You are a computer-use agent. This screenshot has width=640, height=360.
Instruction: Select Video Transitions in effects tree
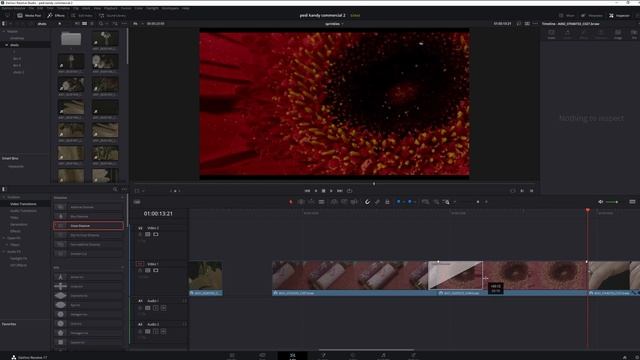click(x=23, y=204)
